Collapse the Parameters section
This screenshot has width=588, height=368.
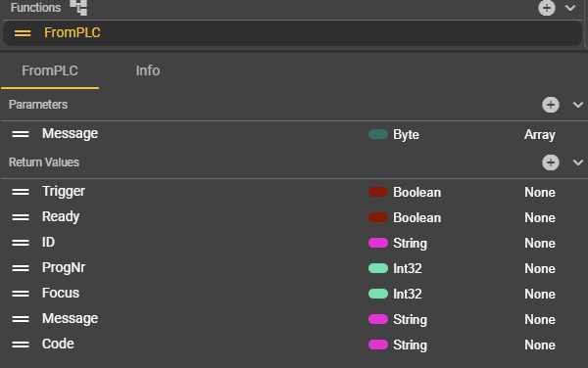click(578, 105)
